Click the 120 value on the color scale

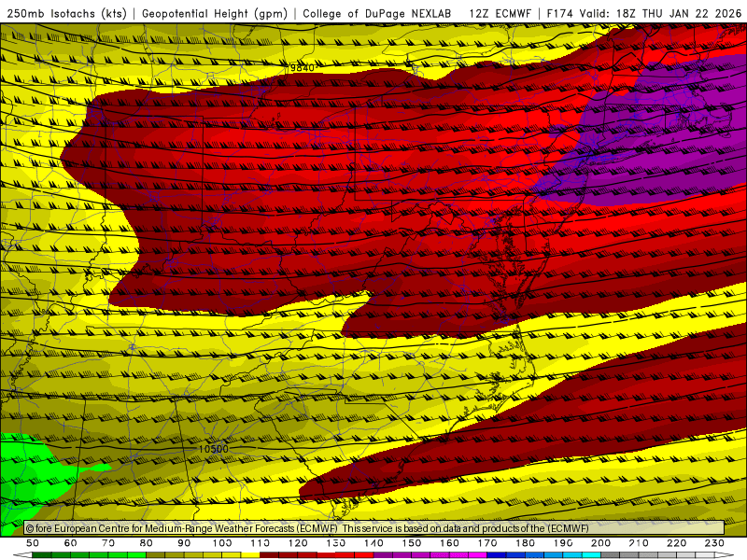point(298,543)
